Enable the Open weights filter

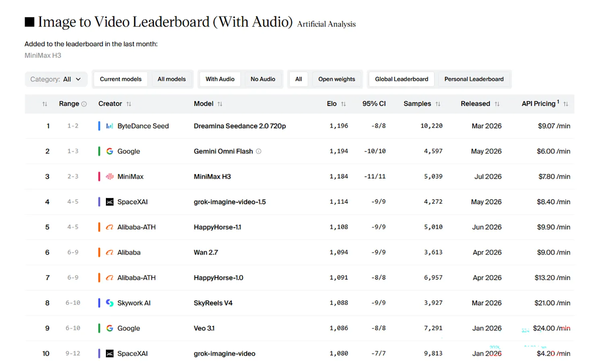pos(337,79)
